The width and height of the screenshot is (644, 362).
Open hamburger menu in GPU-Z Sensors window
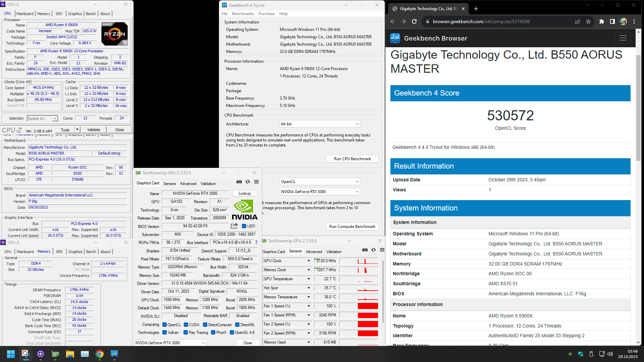382,250
